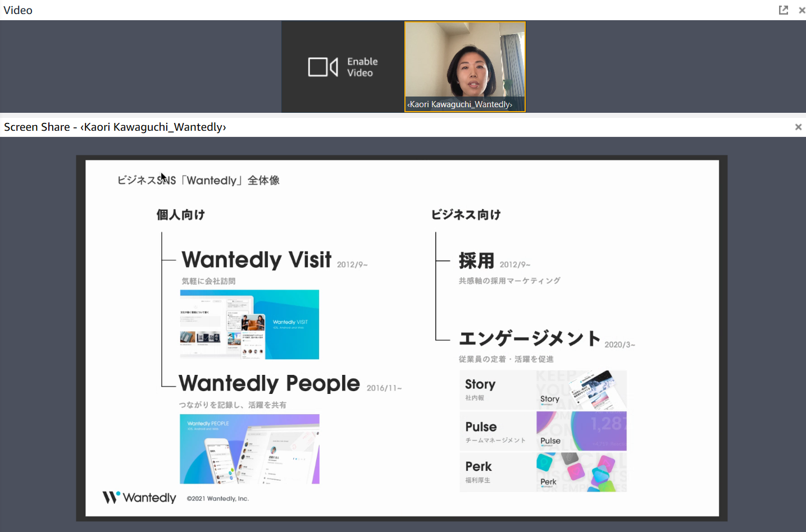The width and height of the screenshot is (806, 532).
Task: Click the Story banner image on the right
Action: click(x=581, y=390)
